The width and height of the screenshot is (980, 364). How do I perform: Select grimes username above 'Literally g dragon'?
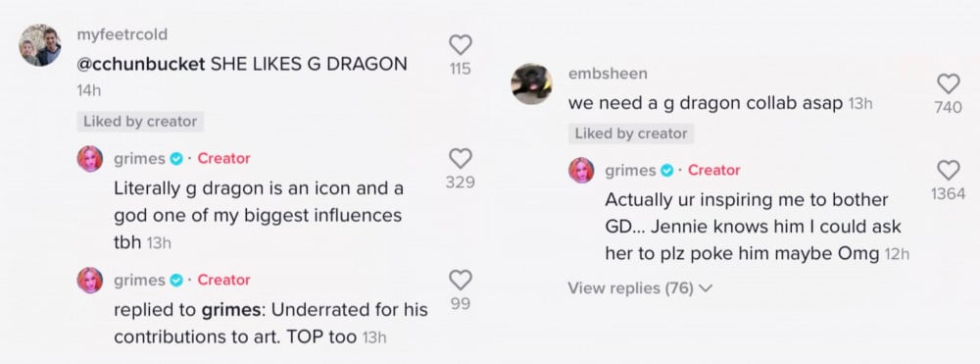point(139,159)
